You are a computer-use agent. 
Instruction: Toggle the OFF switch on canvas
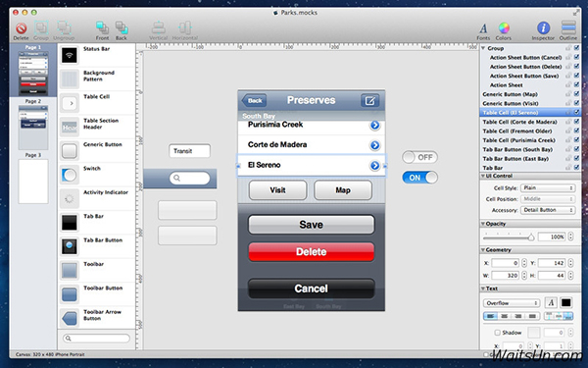tap(419, 157)
